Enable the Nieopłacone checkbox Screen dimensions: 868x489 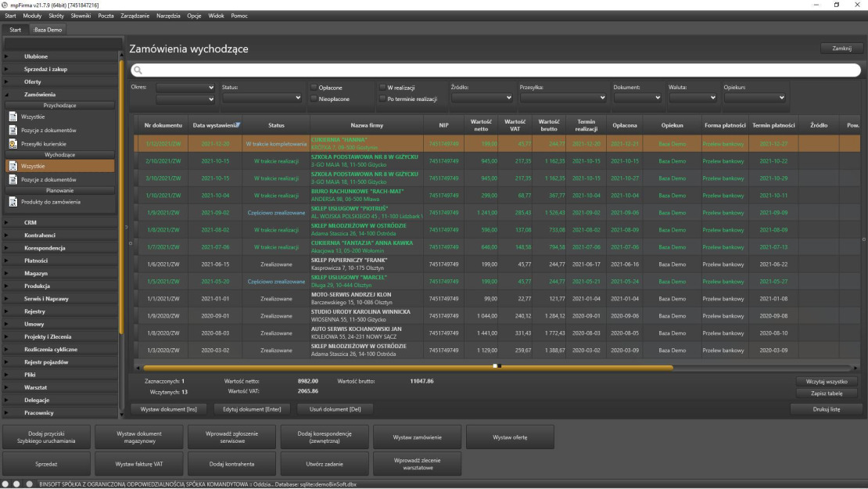coord(314,99)
